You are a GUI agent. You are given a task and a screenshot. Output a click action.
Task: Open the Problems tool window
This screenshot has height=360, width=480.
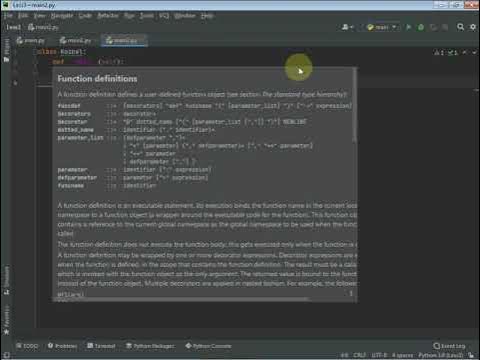point(62,346)
